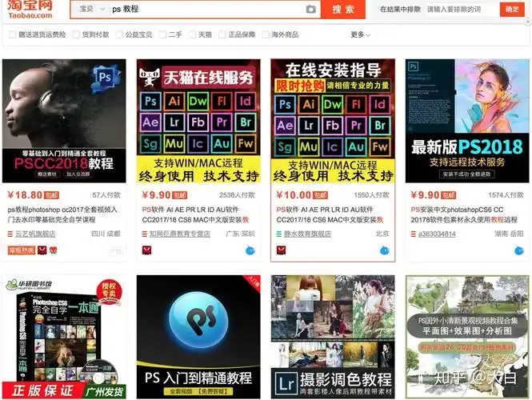532x400 pixels.
Task: Click the Tmall badge under 云艺帆旗舰店
Action: click(x=42, y=250)
